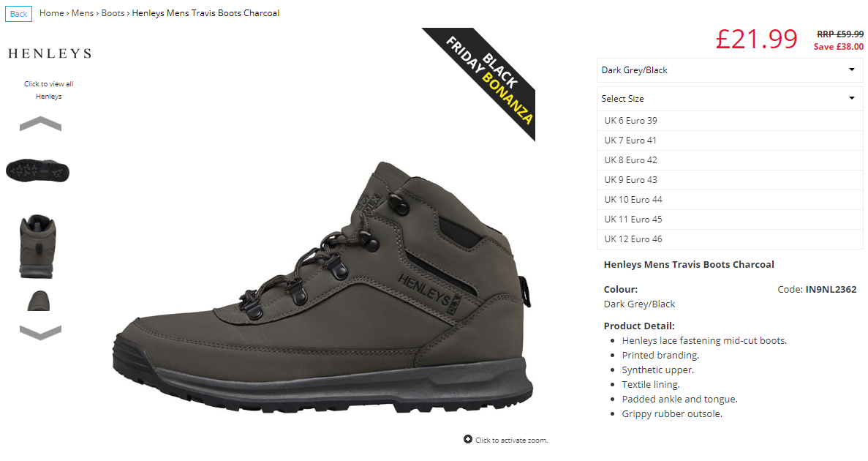Click the plus zoom icon under boot image
This screenshot has height=461, width=868.
[x=468, y=439]
